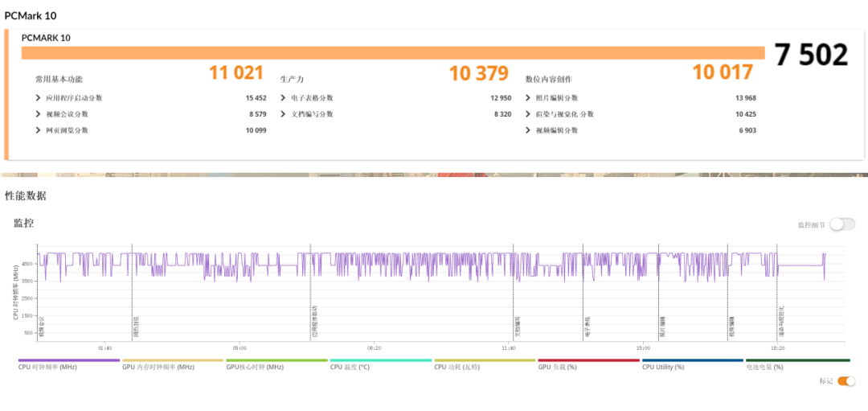This screenshot has width=868, height=411.
Task: Expand the 应用程序启动分数 chevron
Action: 38,98
